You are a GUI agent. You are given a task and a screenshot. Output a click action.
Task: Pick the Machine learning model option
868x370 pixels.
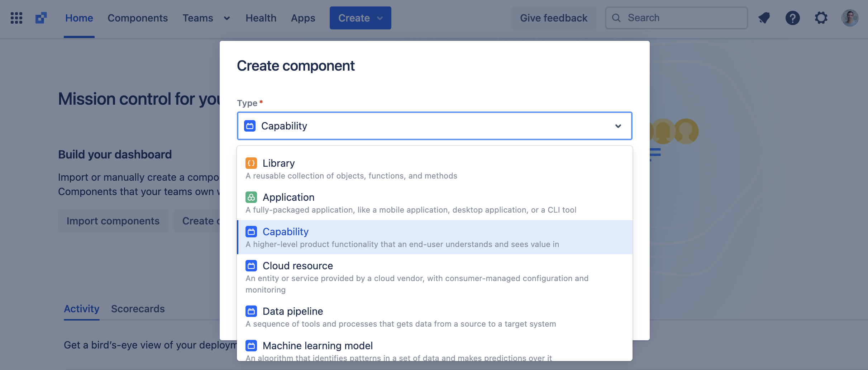[x=435, y=348]
